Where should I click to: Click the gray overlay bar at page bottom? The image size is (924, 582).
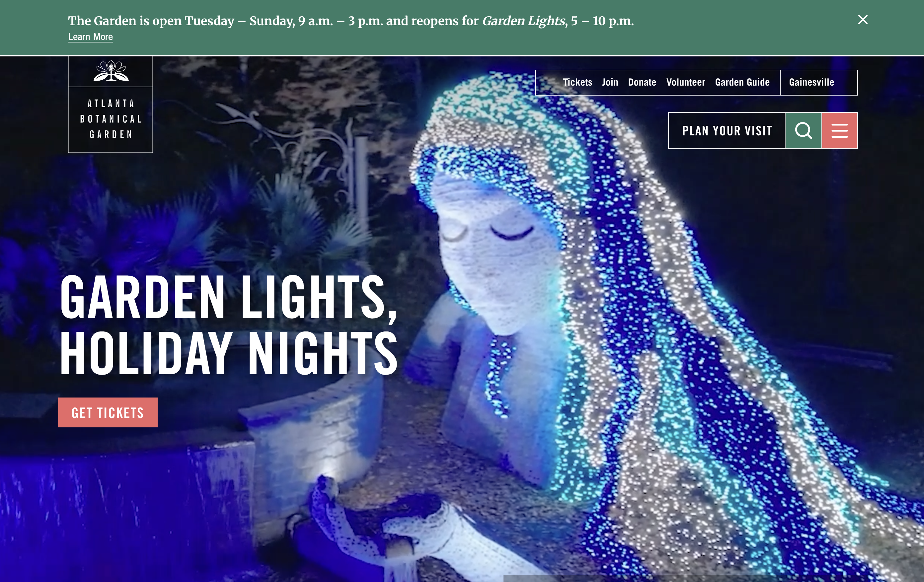[714, 579]
